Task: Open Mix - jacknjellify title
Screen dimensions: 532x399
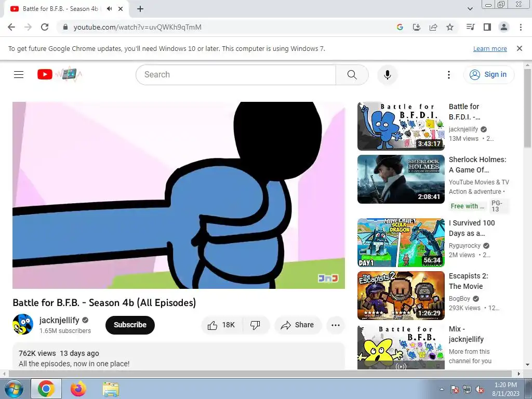Action: tap(466, 334)
